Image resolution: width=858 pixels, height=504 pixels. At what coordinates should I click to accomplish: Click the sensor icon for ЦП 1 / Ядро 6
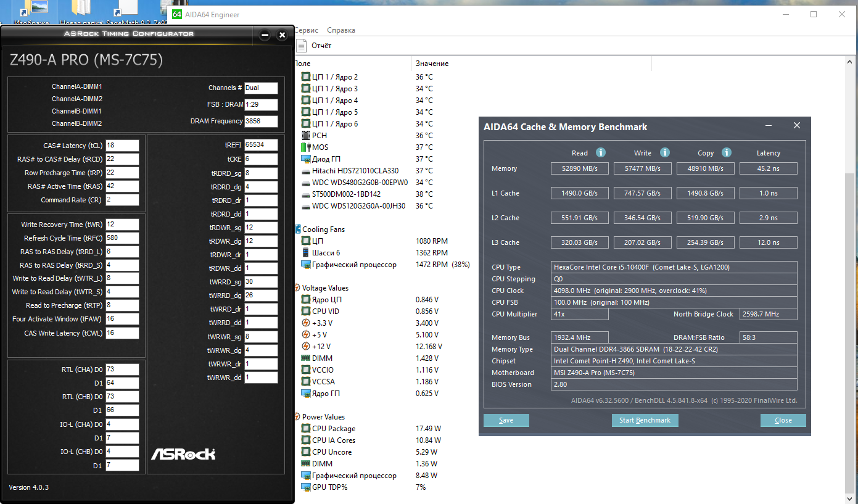306,124
